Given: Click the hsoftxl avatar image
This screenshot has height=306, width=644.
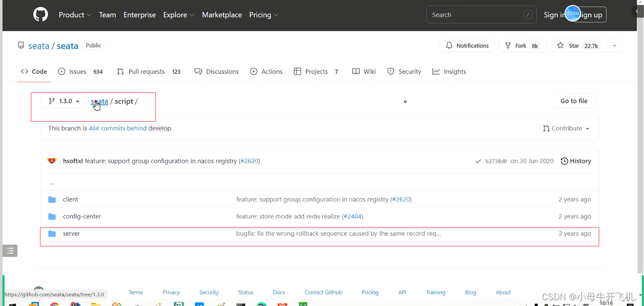Looking at the screenshot, I should [x=52, y=161].
